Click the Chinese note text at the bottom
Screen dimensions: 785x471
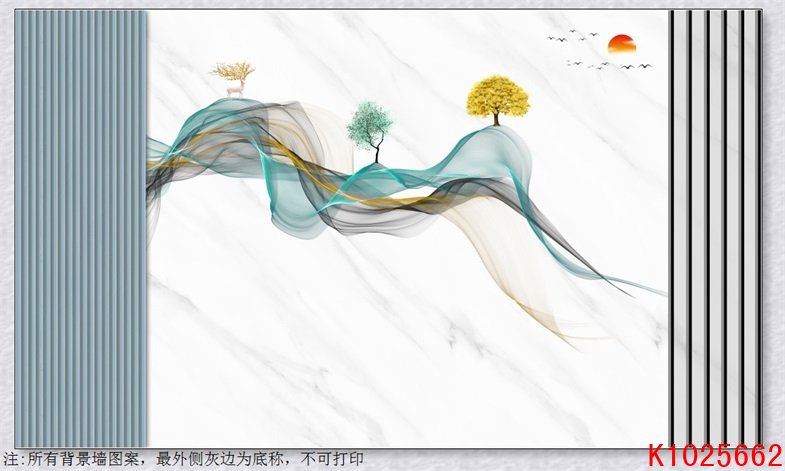183,459
